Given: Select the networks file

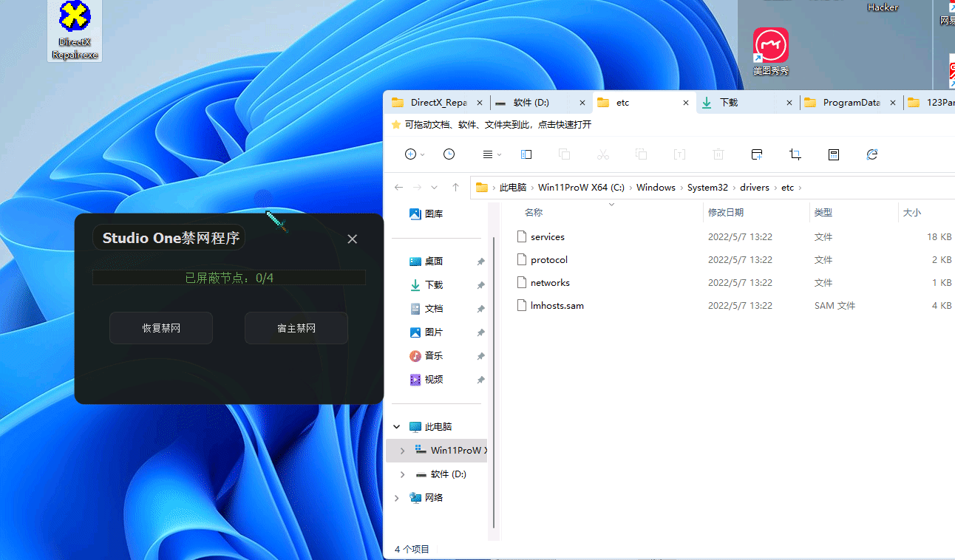Looking at the screenshot, I should coord(550,283).
